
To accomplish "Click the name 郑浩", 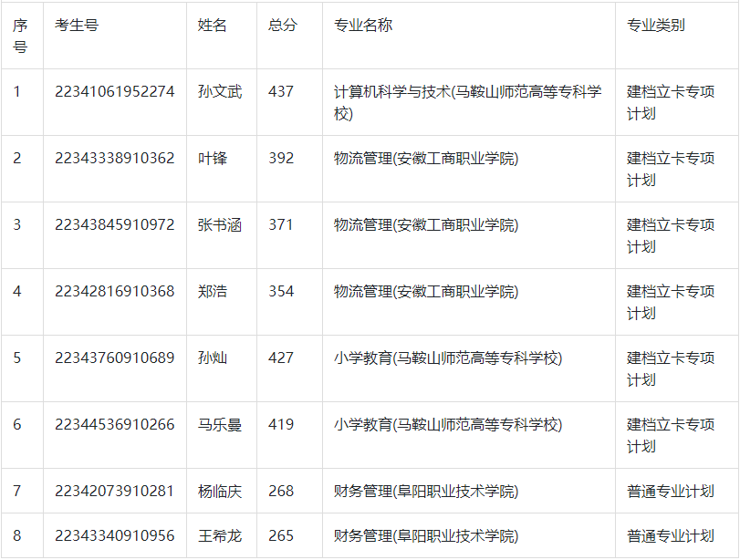I will point(213,291).
